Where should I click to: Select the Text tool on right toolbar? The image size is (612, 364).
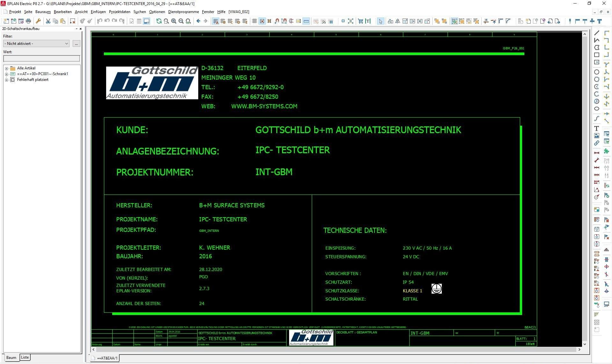pos(597,128)
